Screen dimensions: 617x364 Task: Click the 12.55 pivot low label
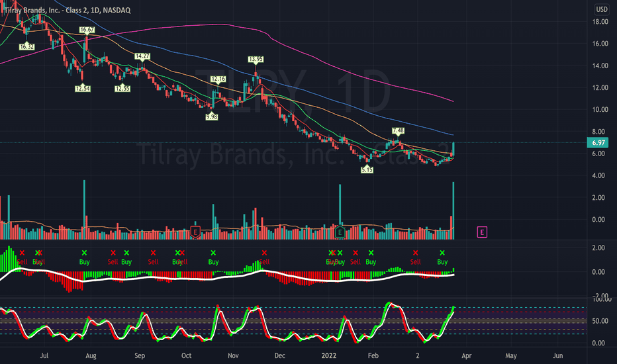122,89
